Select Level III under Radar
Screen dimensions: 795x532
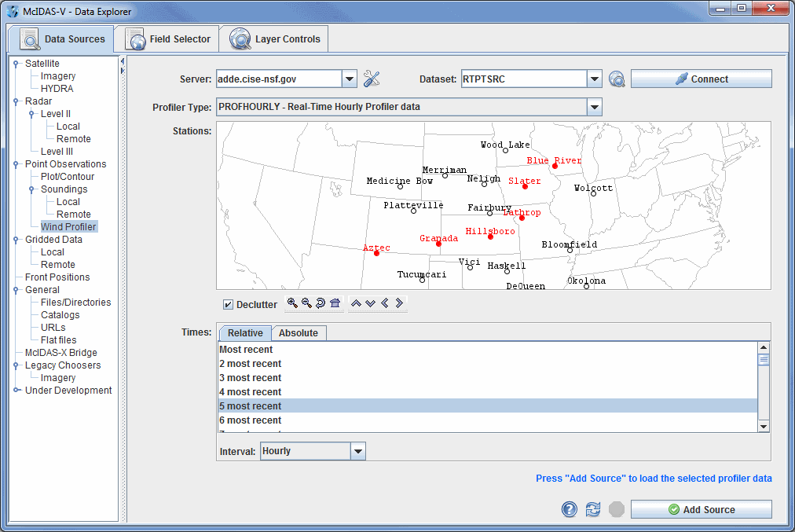(x=57, y=151)
